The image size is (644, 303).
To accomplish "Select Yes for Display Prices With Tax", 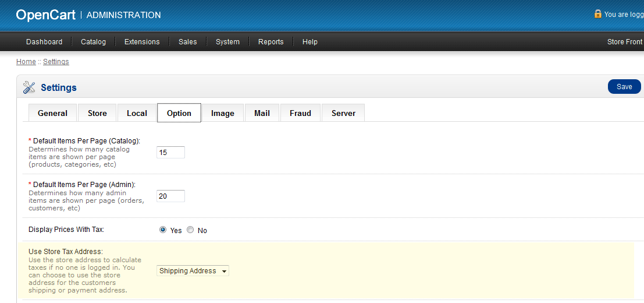I will coord(163,230).
